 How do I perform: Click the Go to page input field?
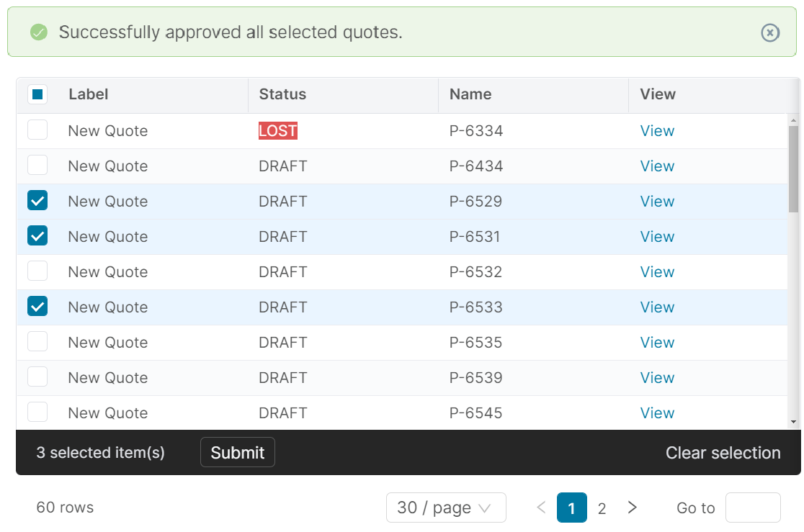coord(753,508)
